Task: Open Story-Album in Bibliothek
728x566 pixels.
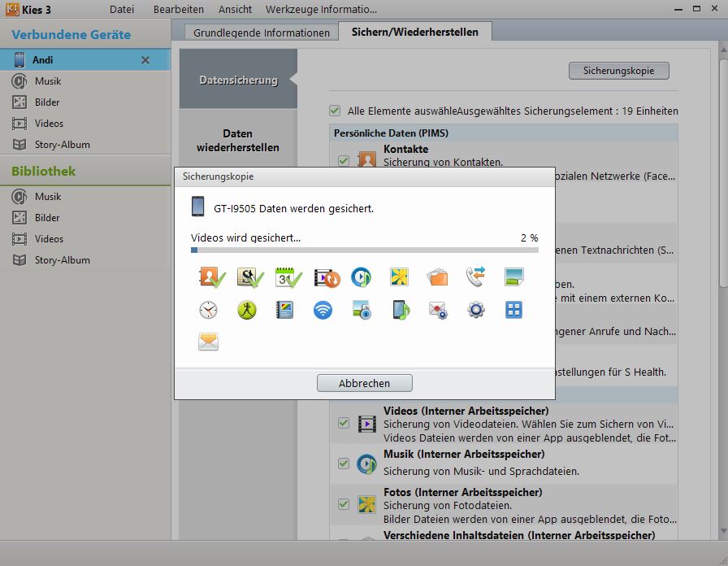Action: pos(85,260)
